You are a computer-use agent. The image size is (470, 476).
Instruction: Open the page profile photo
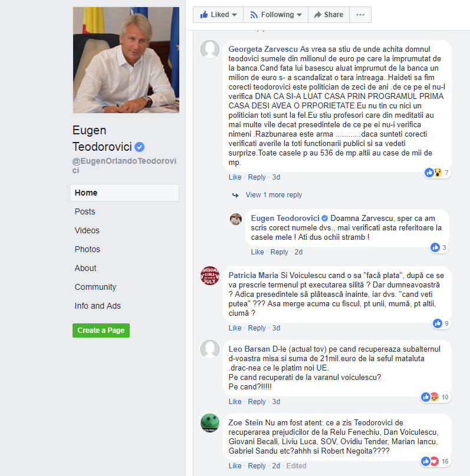(x=126, y=60)
